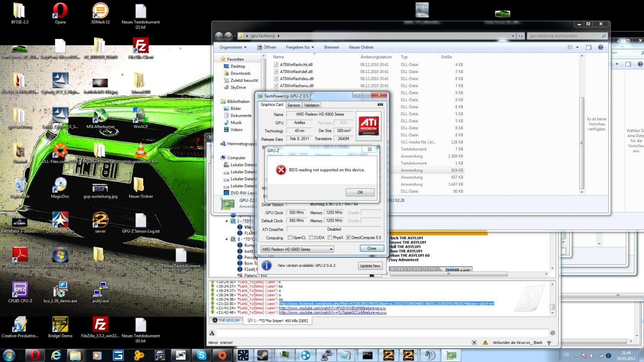Open the facebook.com photo link in chat
Image resolution: width=644 pixels, height=362 pixels.
[x=386, y=304]
